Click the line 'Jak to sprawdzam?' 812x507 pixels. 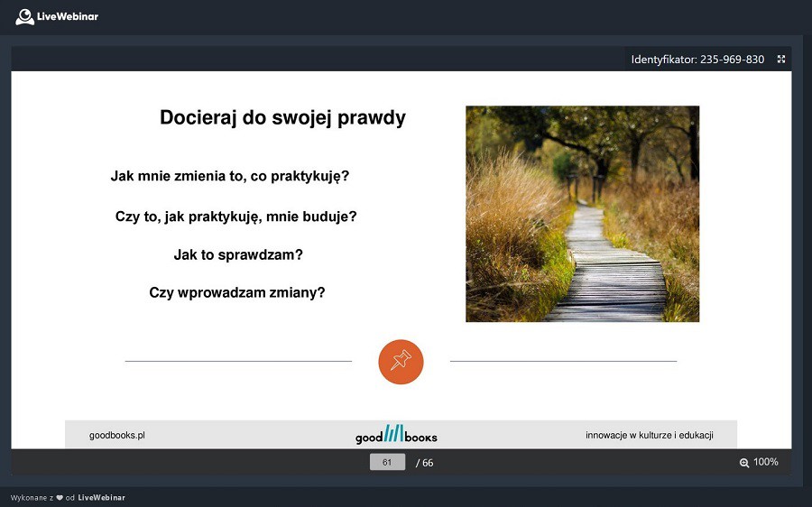click(x=238, y=254)
